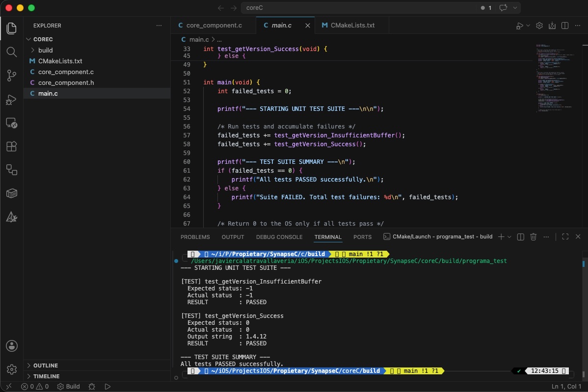Select main.c in the Explorer tree
This screenshot has height=392, width=588.
click(97, 93)
